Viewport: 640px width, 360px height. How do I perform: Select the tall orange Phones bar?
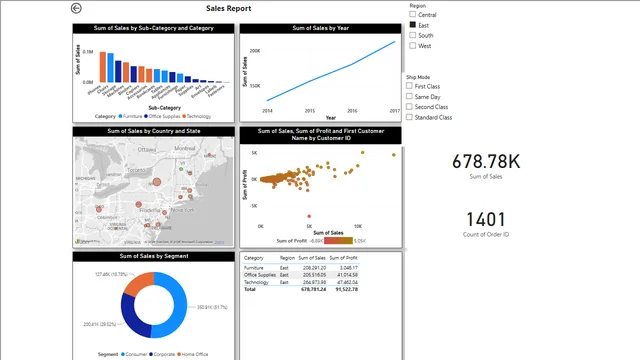103,67
